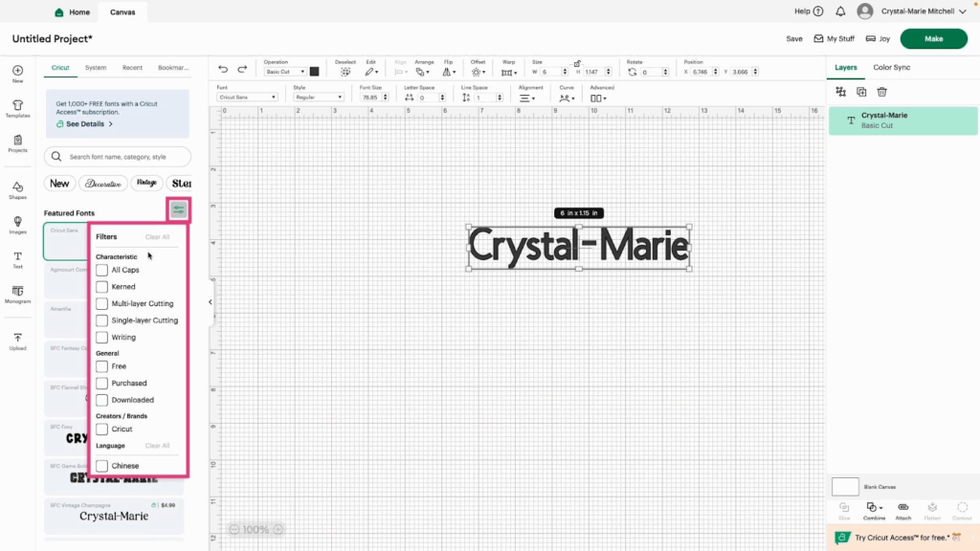Check the Downloaded filter
Image resolution: width=980 pixels, height=551 pixels.
101,400
